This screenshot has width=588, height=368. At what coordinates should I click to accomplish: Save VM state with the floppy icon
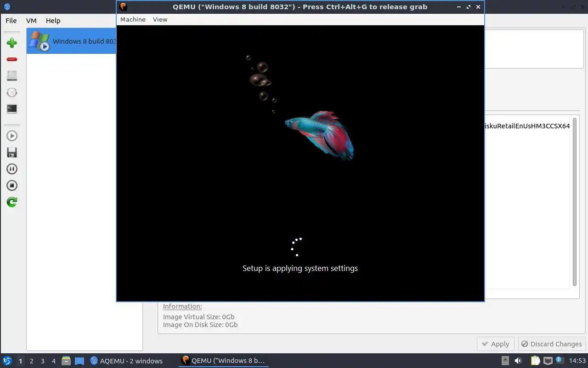click(12, 152)
